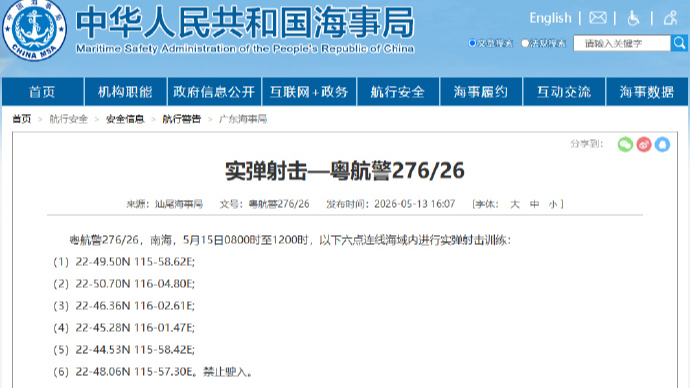Open the 航行安全 navigation tab
The image size is (690, 388).
pyautogui.click(x=398, y=92)
